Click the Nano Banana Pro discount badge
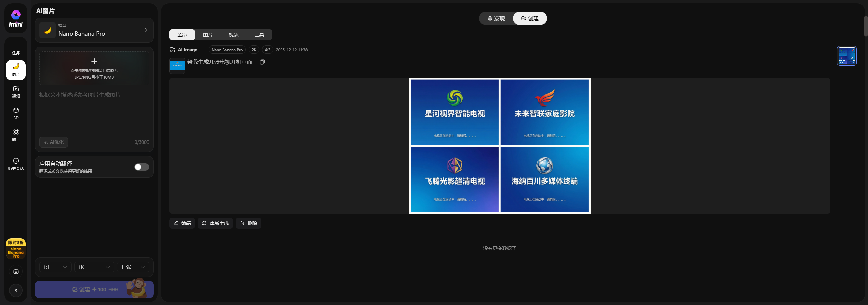 click(x=16, y=249)
